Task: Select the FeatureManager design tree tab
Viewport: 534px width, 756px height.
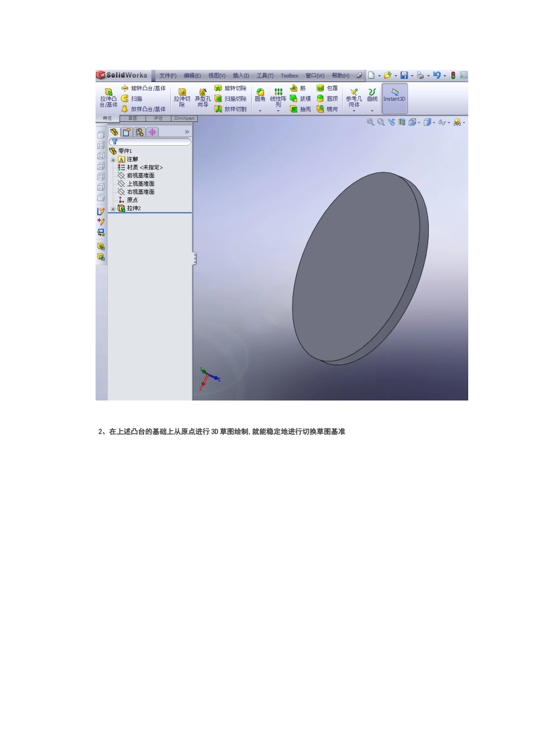Action: click(x=114, y=132)
